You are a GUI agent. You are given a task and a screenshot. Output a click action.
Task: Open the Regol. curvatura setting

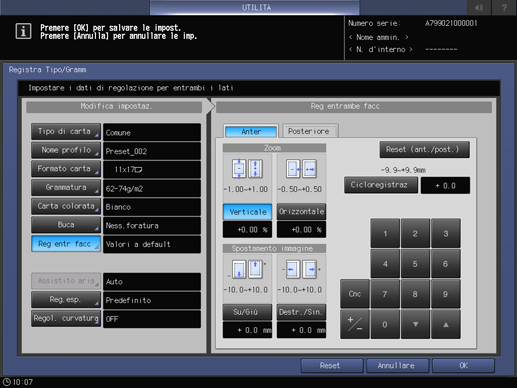point(66,318)
